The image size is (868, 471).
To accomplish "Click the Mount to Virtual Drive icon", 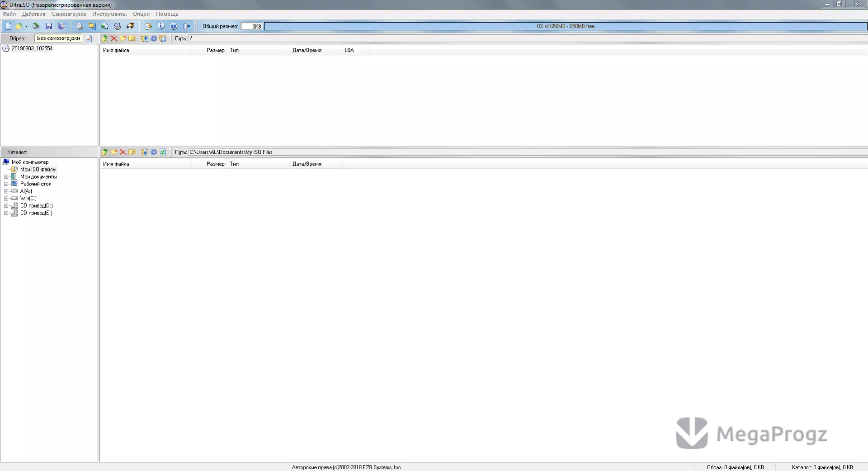I will click(x=118, y=26).
